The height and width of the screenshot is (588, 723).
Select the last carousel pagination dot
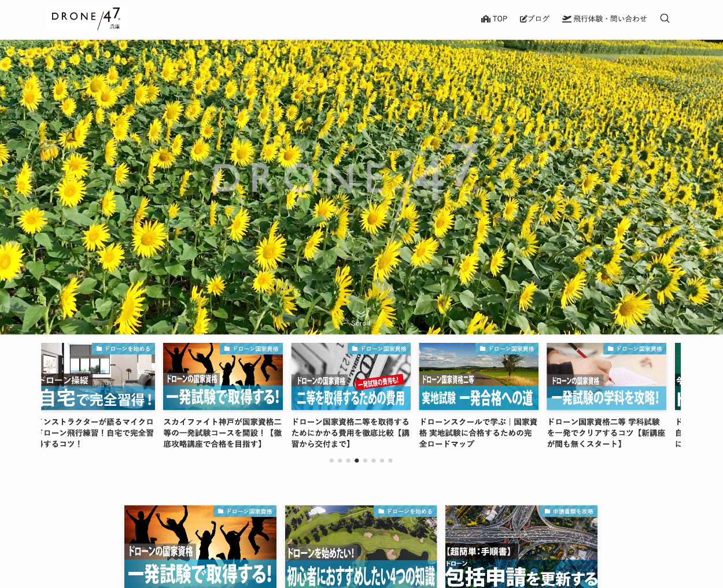(390, 461)
